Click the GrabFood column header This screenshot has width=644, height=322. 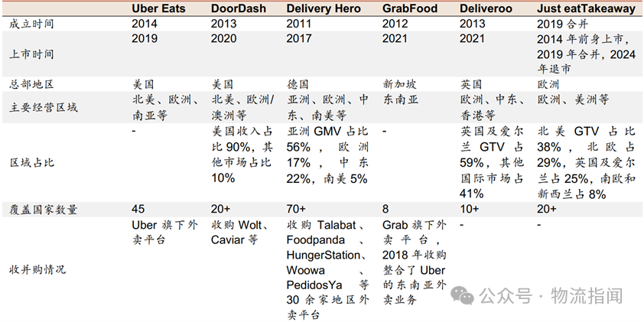click(x=410, y=9)
